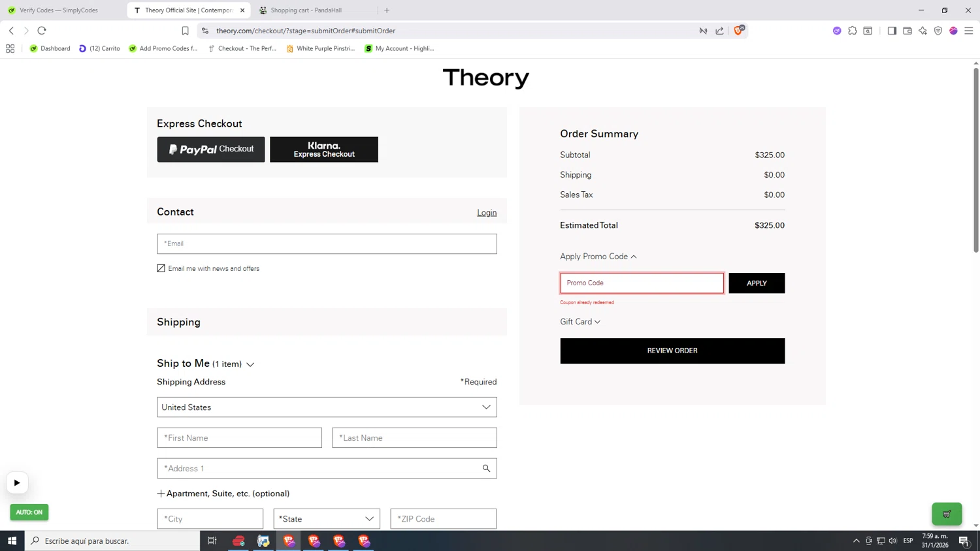This screenshot has width=980, height=551.
Task: Open Checkout - The Perf... bookmark
Action: [242, 48]
